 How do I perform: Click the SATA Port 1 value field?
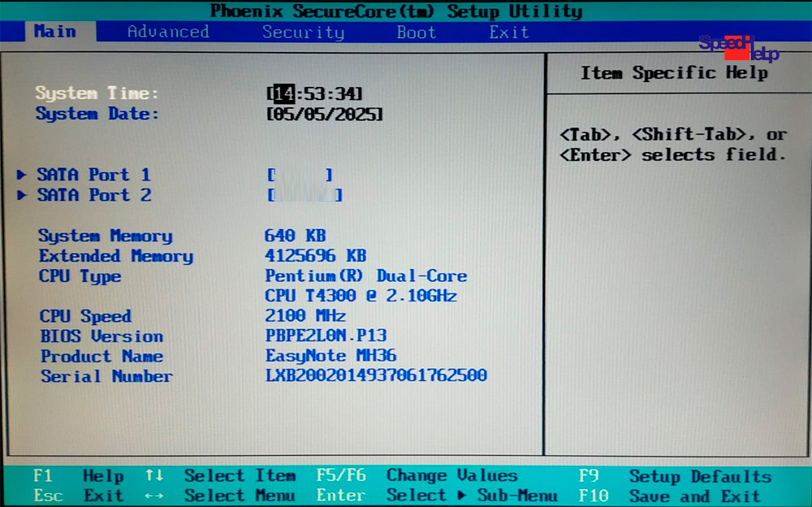pyautogui.click(x=300, y=175)
